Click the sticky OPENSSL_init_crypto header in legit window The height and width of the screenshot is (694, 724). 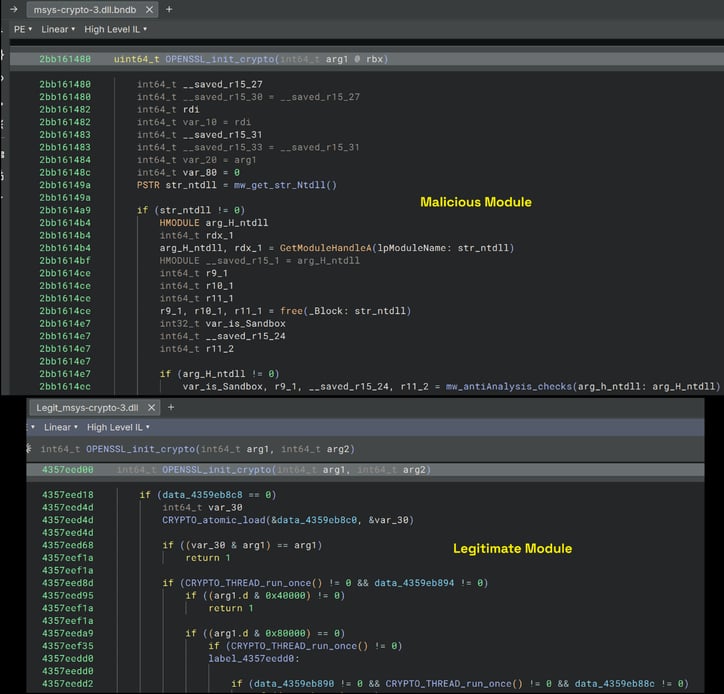pyautogui.click(x=197, y=449)
